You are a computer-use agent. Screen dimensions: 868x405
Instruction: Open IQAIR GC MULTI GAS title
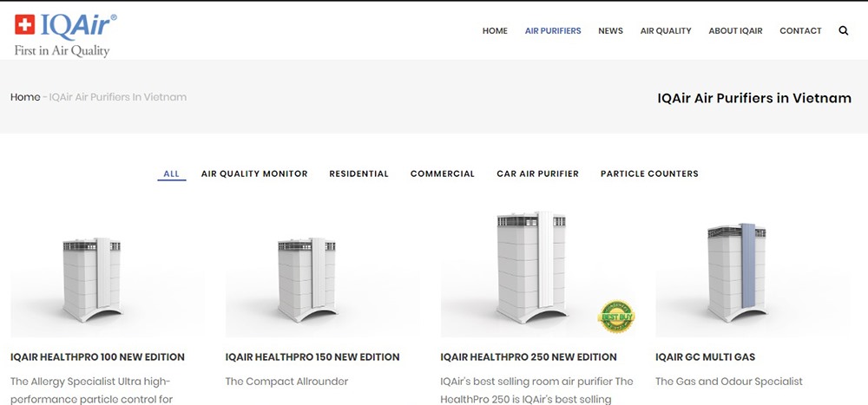point(705,357)
